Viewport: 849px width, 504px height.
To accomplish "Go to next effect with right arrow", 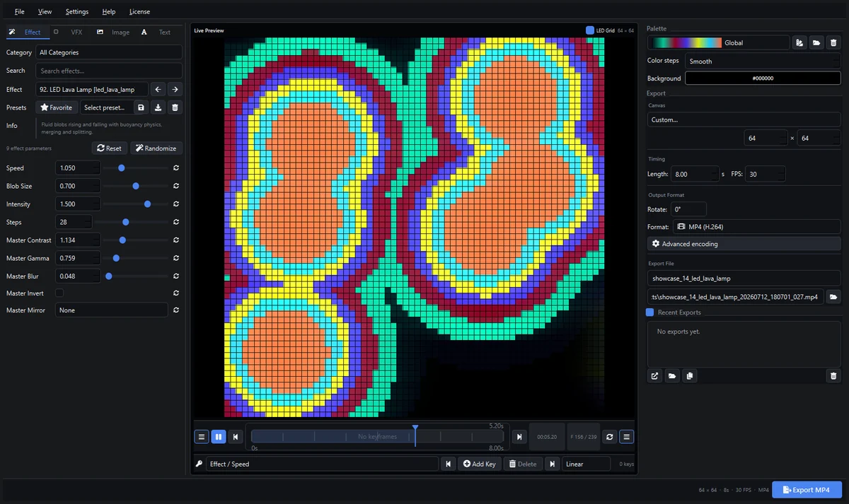I will pyautogui.click(x=175, y=89).
